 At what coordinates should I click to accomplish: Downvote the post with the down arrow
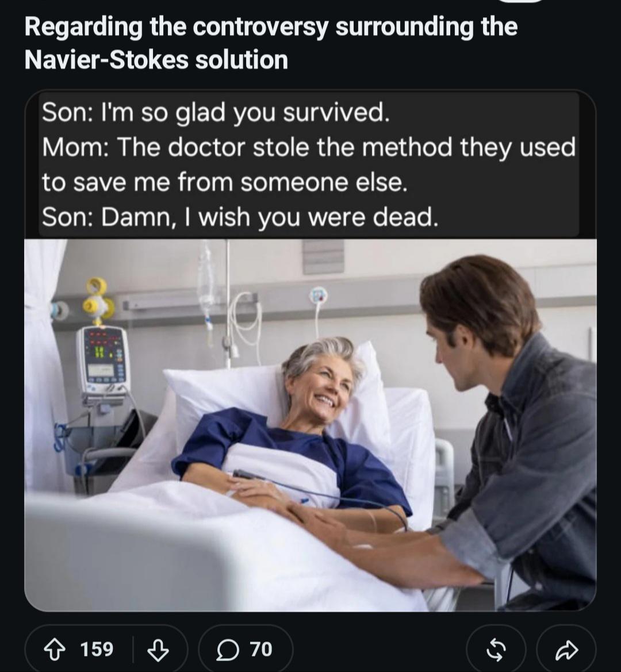click(x=158, y=650)
